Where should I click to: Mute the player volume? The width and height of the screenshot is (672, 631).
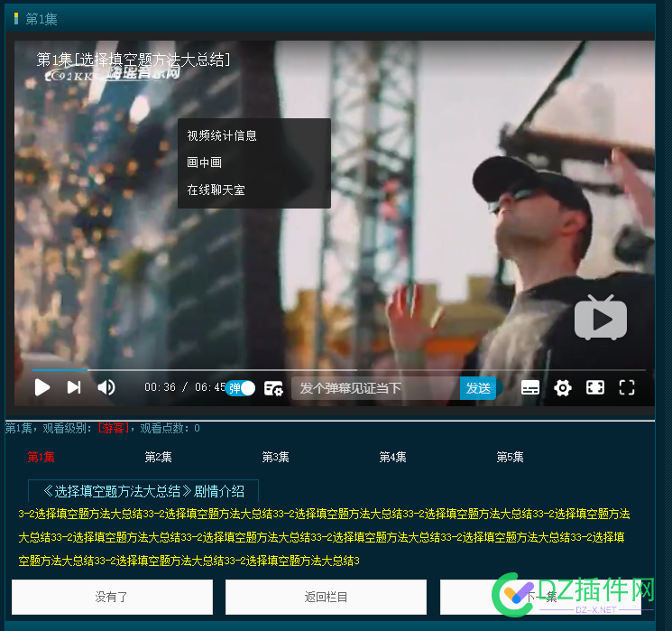(106, 387)
